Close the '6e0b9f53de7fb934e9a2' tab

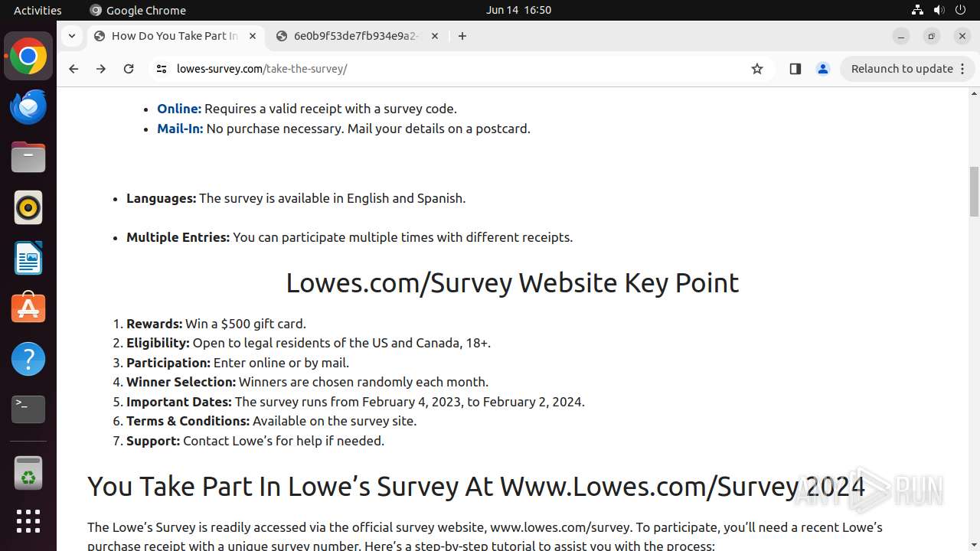435,36
